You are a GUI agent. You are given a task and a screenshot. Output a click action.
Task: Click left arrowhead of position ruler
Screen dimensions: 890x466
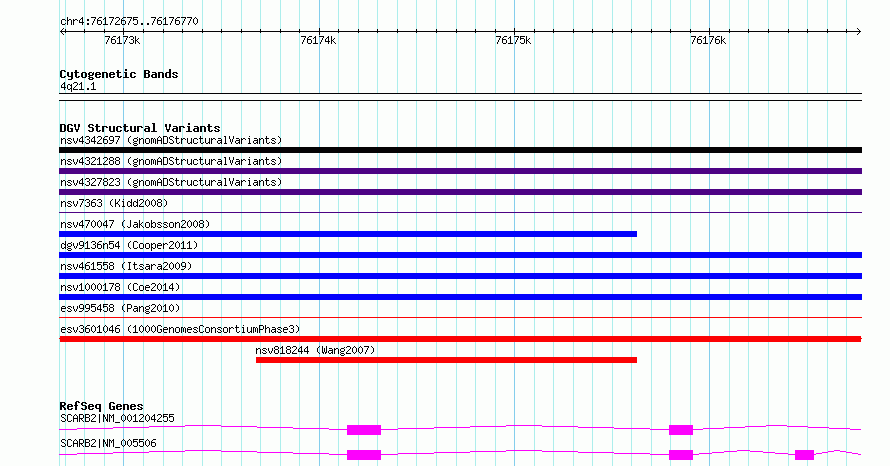(62, 32)
